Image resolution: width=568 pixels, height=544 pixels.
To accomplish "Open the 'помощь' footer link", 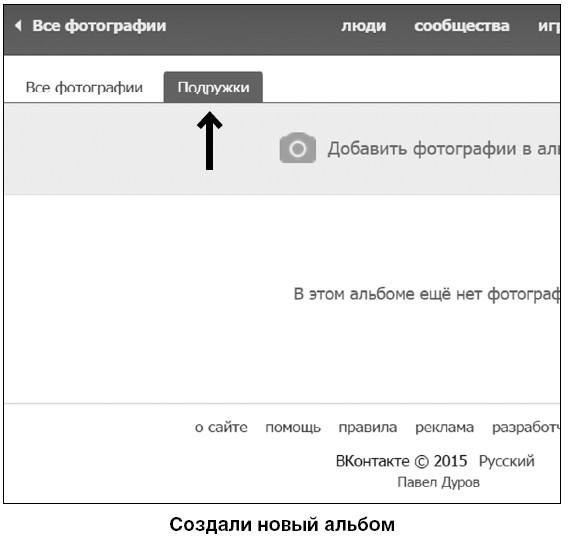I will (x=293, y=428).
